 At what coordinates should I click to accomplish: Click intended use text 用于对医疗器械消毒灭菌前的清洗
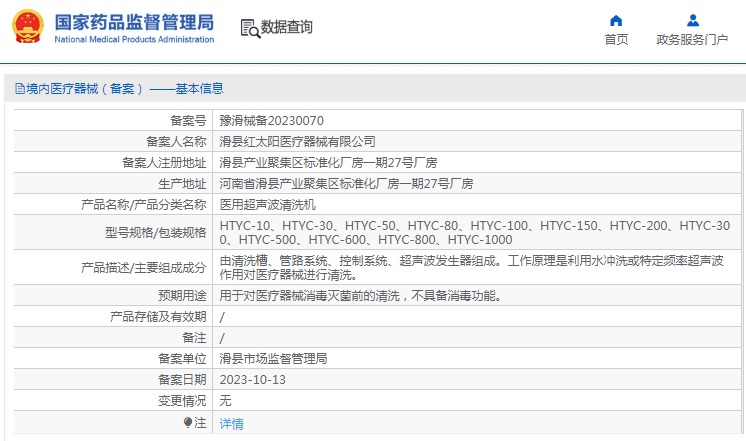[x=361, y=296]
